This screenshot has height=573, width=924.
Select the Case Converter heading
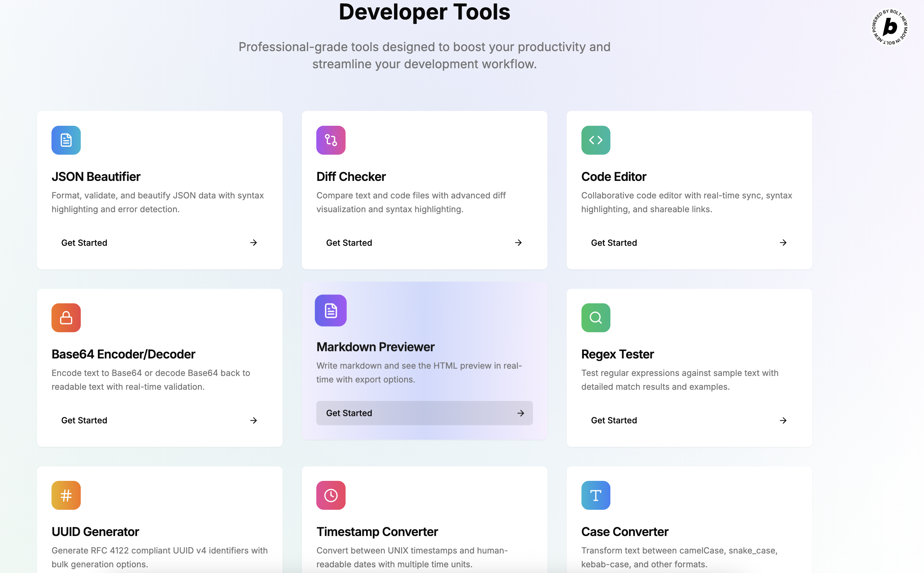point(625,532)
